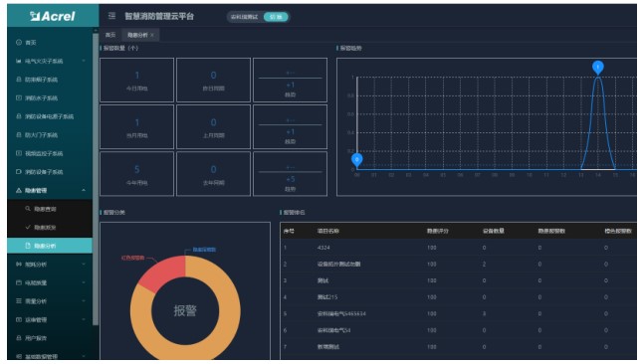Click the 电气火灾子系统 chart icon

[x=19, y=61]
